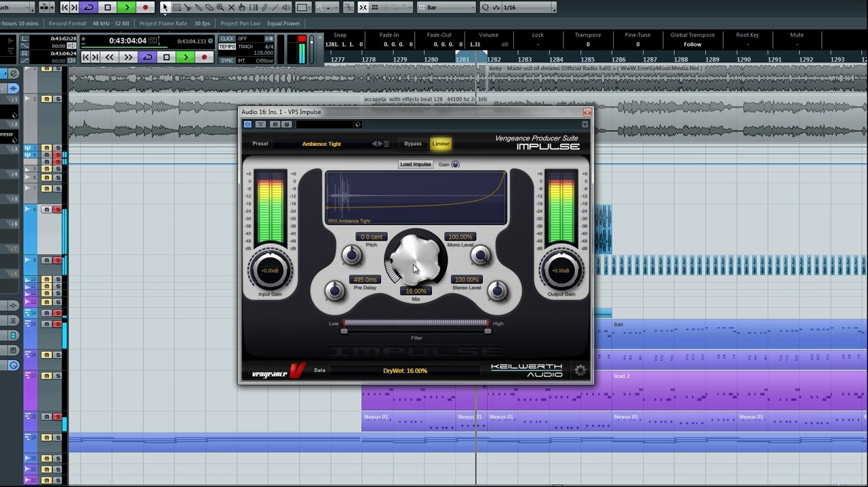868x487 pixels.
Task: Toggle VPS Impulse plugin power button
Action: pyautogui.click(x=248, y=124)
